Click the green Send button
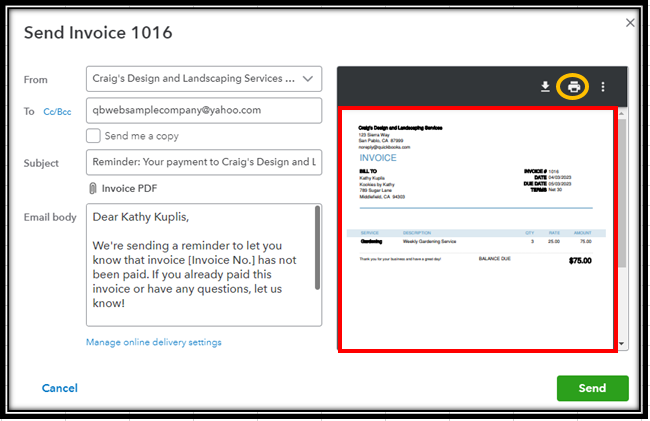Screen dimensions: 650x421 [x=592, y=388]
